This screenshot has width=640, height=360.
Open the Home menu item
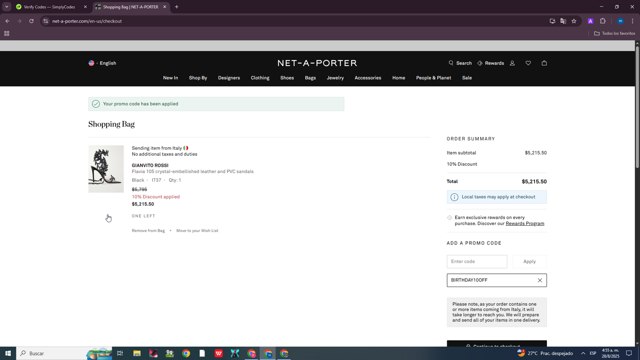[398, 78]
